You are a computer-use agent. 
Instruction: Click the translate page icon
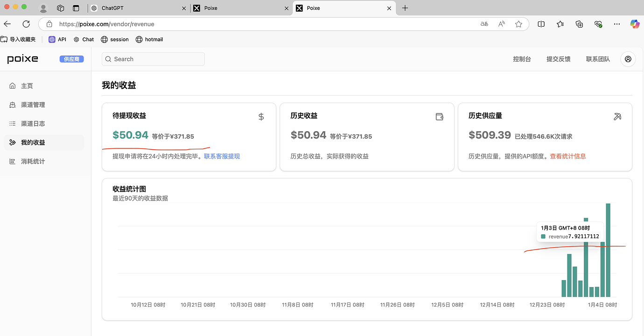coord(484,24)
